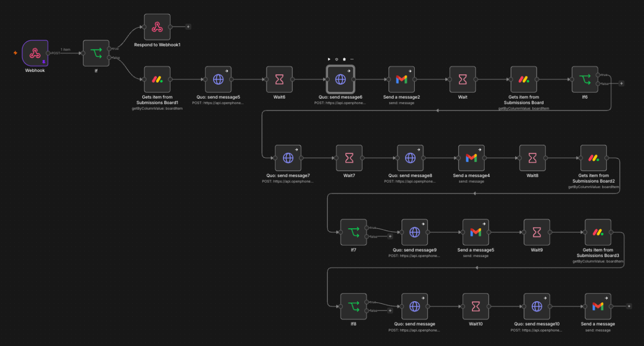Image resolution: width=644 pixels, height=346 pixels.
Task: Open the Send a message4 Gmail node
Action: pyautogui.click(x=472, y=158)
